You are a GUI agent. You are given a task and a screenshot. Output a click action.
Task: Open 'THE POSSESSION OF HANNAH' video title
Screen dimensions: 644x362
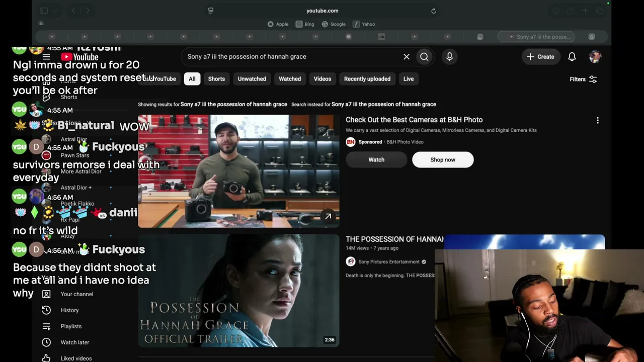click(x=395, y=239)
